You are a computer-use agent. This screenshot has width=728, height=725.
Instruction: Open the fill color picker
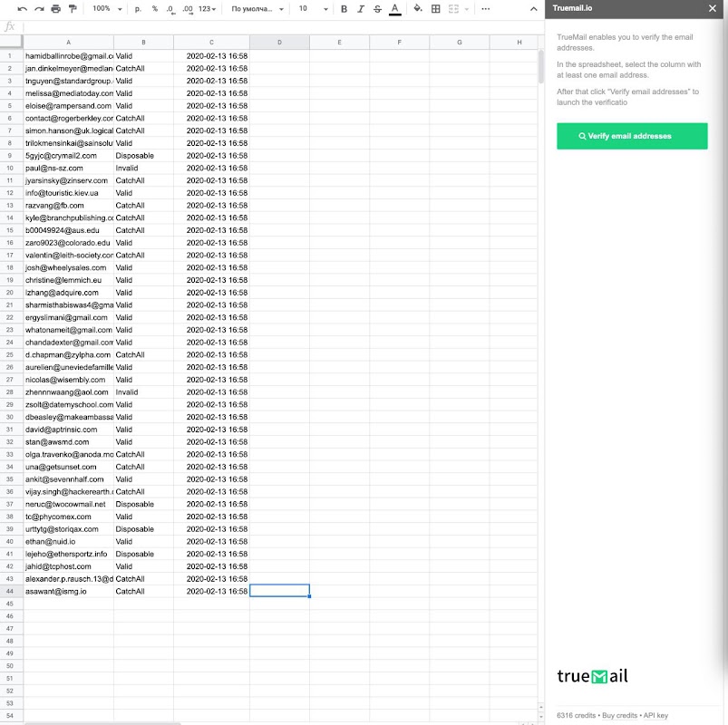pos(418,9)
